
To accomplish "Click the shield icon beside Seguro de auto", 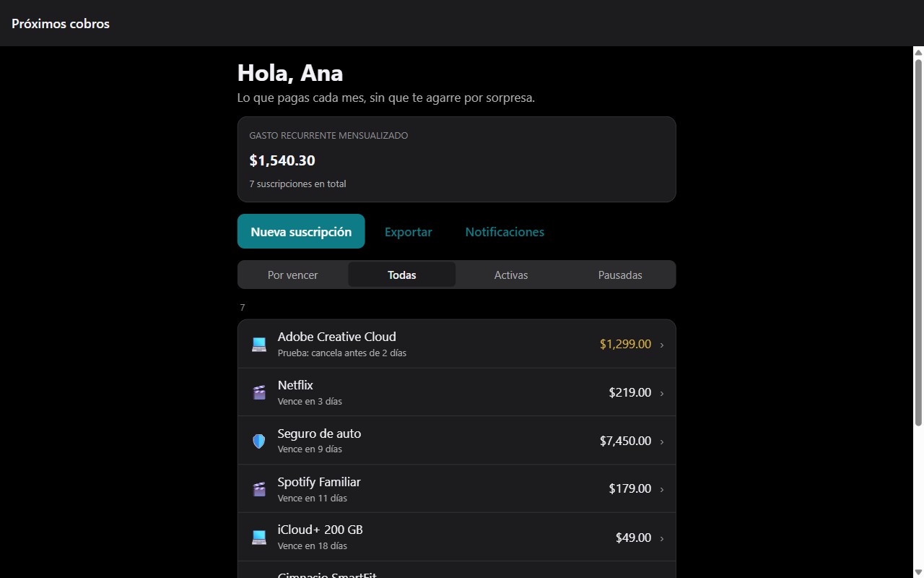I will (x=259, y=441).
